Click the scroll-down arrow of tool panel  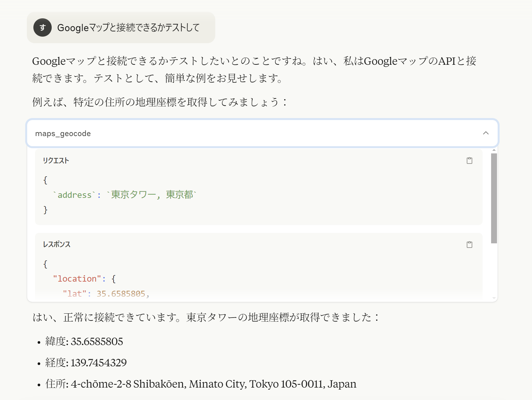(494, 298)
